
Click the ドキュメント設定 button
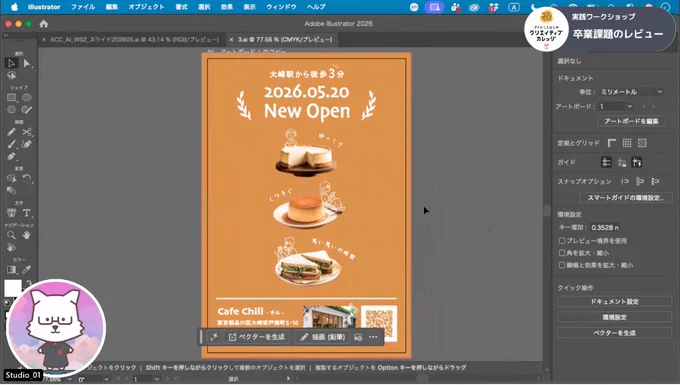tap(614, 301)
